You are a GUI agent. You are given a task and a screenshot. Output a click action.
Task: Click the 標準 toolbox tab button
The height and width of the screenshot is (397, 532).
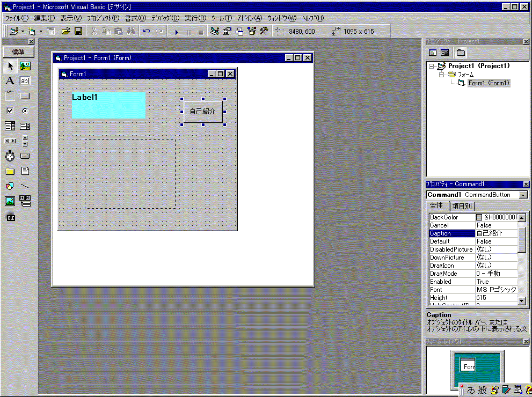(x=18, y=52)
